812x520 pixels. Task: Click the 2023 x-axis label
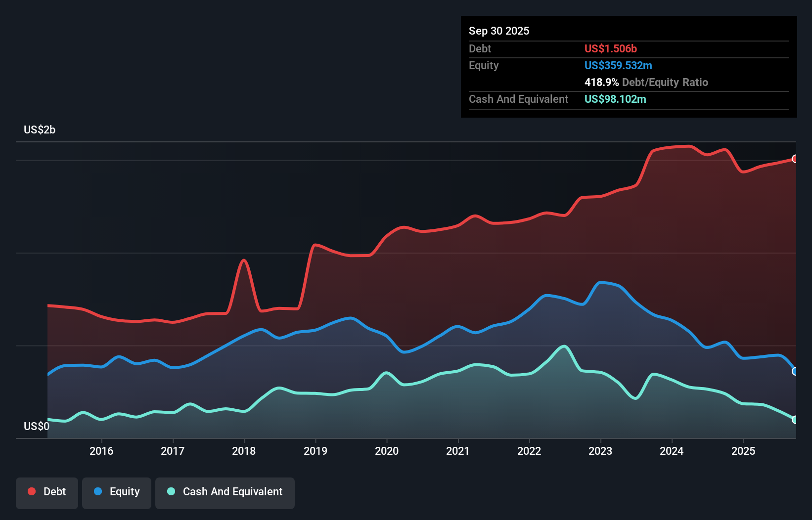pyautogui.click(x=600, y=451)
